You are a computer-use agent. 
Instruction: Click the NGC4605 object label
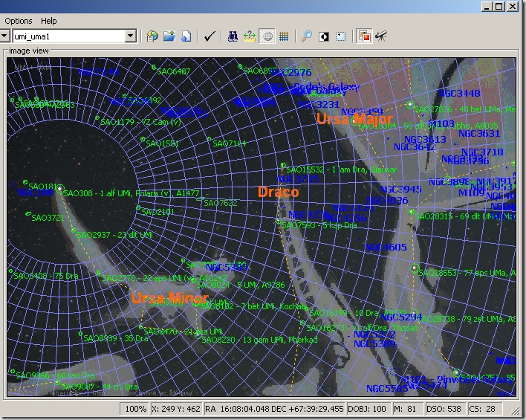386,247
